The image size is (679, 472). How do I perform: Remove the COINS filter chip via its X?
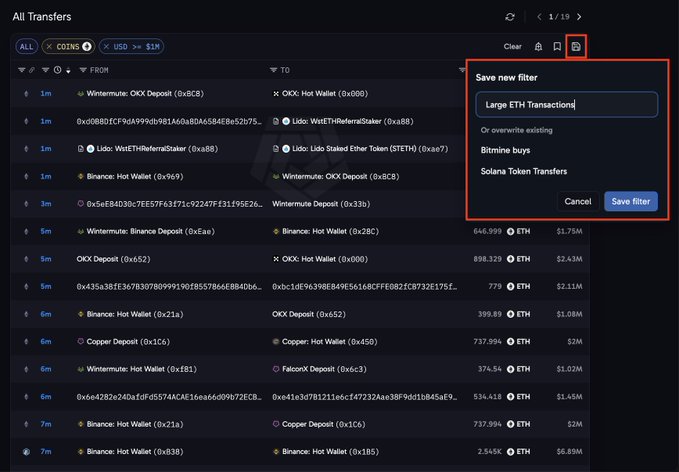click(49, 46)
